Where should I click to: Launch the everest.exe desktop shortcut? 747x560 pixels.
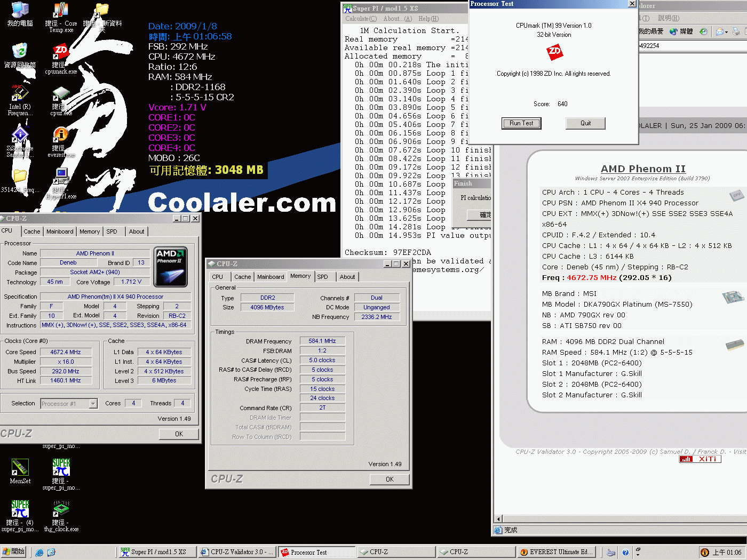click(x=61, y=135)
